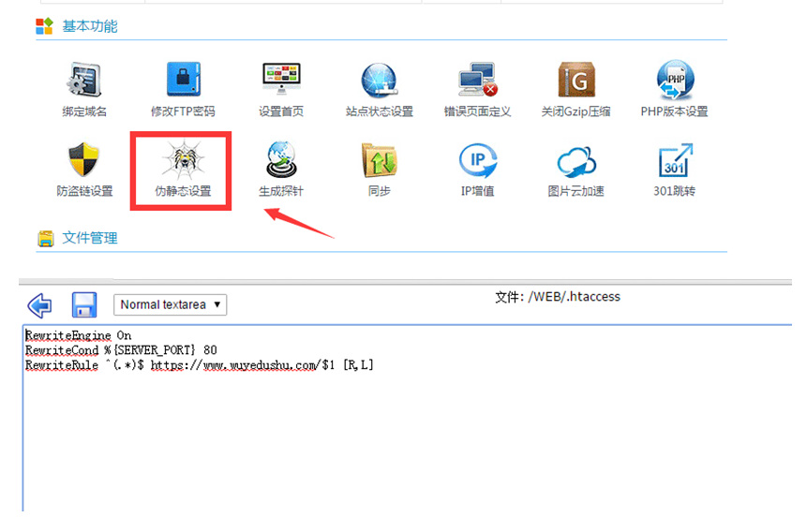Open the 错误页面定义 computers icon

tap(478, 80)
